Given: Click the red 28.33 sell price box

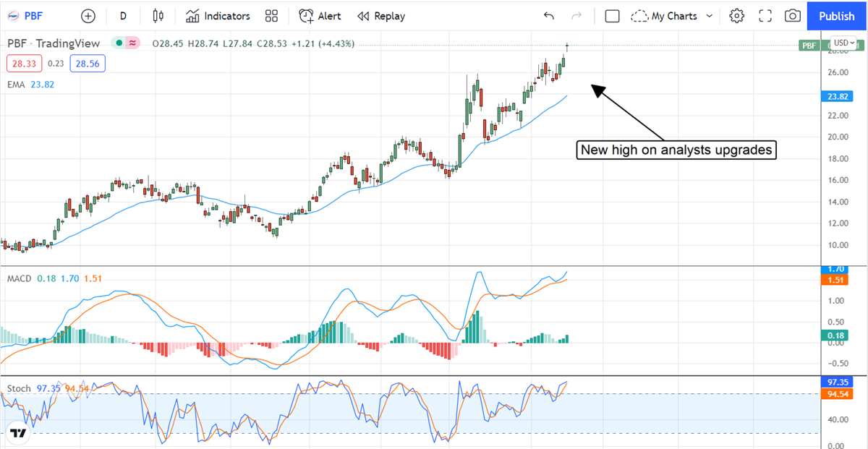Looking at the screenshot, I should (25, 64).
